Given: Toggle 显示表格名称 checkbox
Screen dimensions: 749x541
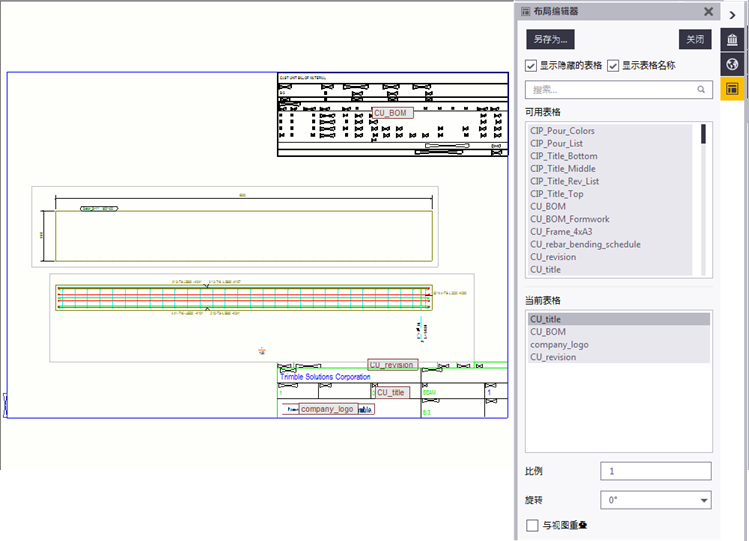Looking at the screenshot, I should pos(614,66).
